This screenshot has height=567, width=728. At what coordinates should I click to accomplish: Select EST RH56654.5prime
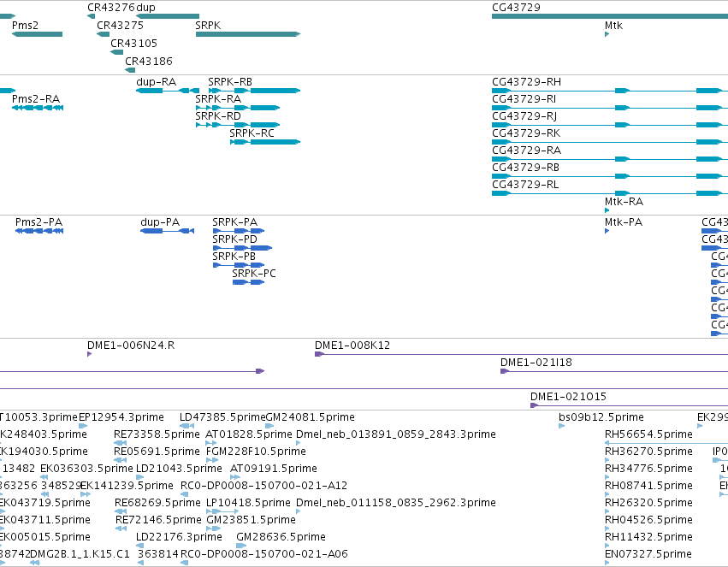[666, 443]
